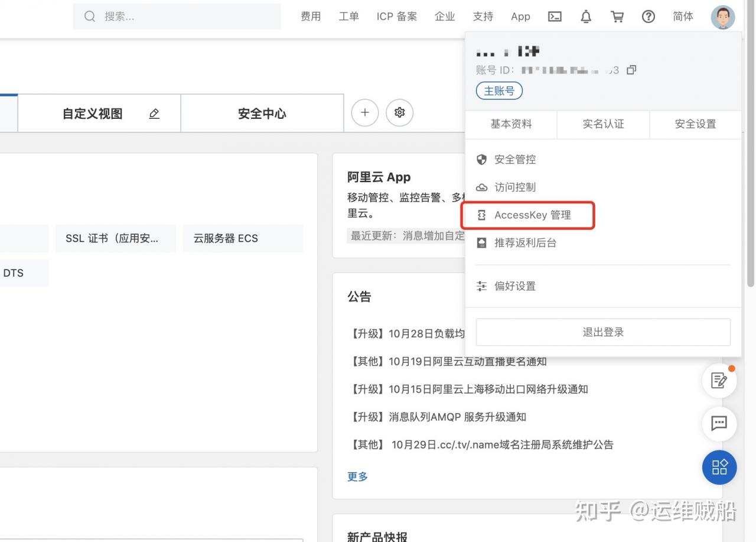Open the 10月15日上海移动出口网络升级通知 announcement

pyautogui.click(x=470, y=389)
